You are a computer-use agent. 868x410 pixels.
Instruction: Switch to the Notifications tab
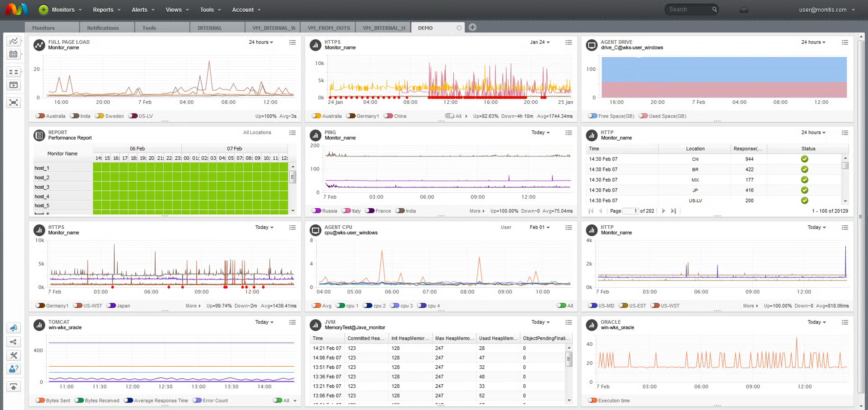(x=103, y=28)
